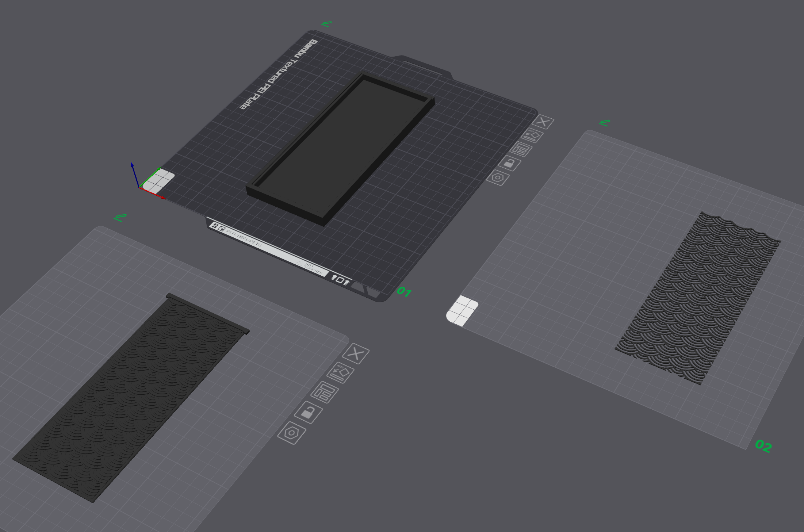Select the rectangular tray model on plate 01
Image resolution: width=804 pixels, height=532 pixels.
[341, 150]
